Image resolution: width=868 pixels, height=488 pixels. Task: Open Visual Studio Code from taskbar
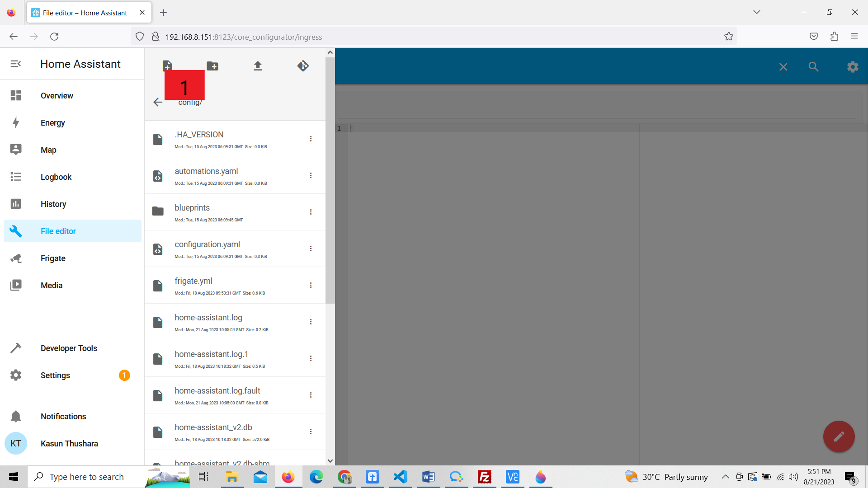point(401,477)
